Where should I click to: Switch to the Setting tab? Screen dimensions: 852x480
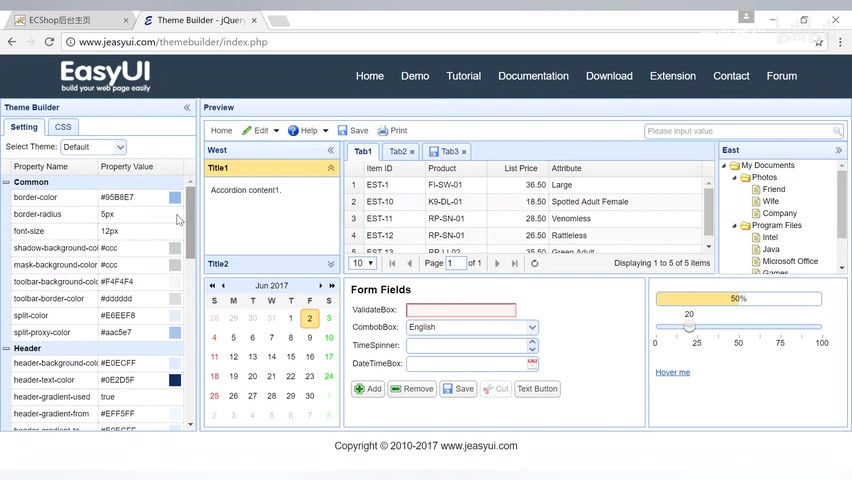tap(24, 127)
